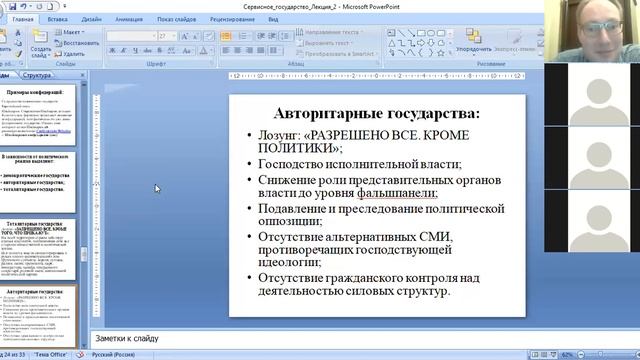Expand the shapes gallery More arrow
The height and width of the screenshot is (360, 640).
tap(450, 53)
